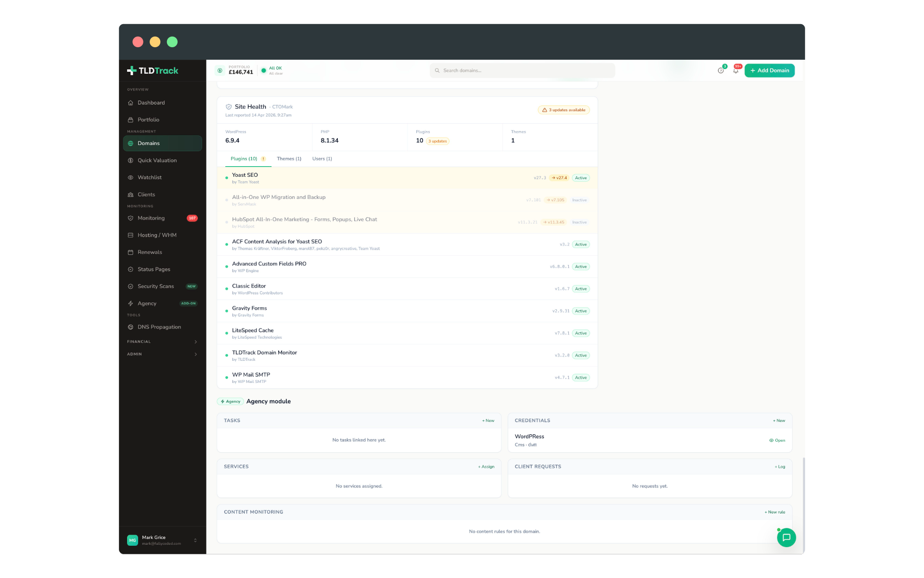Expand the Admin sidebar section
The width and height of the screenshot is (924, 578).
(162, 355)
